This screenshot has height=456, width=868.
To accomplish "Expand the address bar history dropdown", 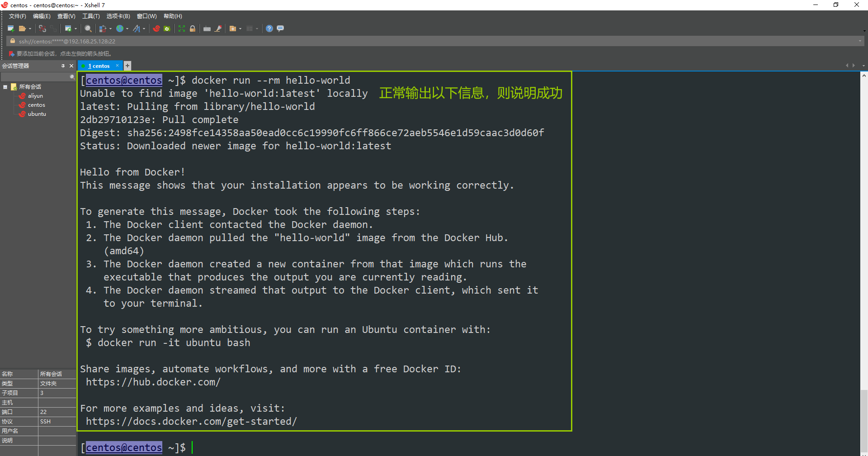I will 860,41.
